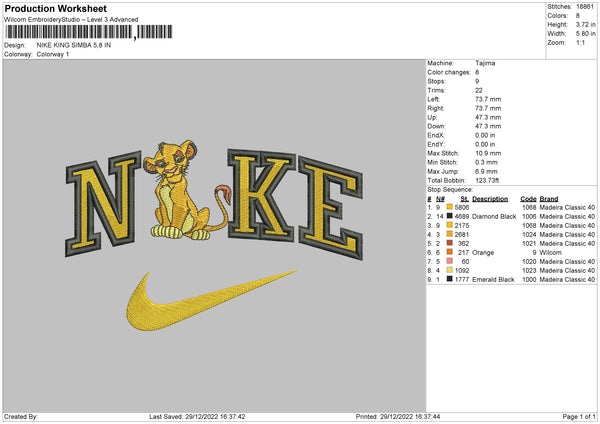The height and width of the screenshot is (424, 600).
Task: Click the Code column header
Action: coord(528,199)
